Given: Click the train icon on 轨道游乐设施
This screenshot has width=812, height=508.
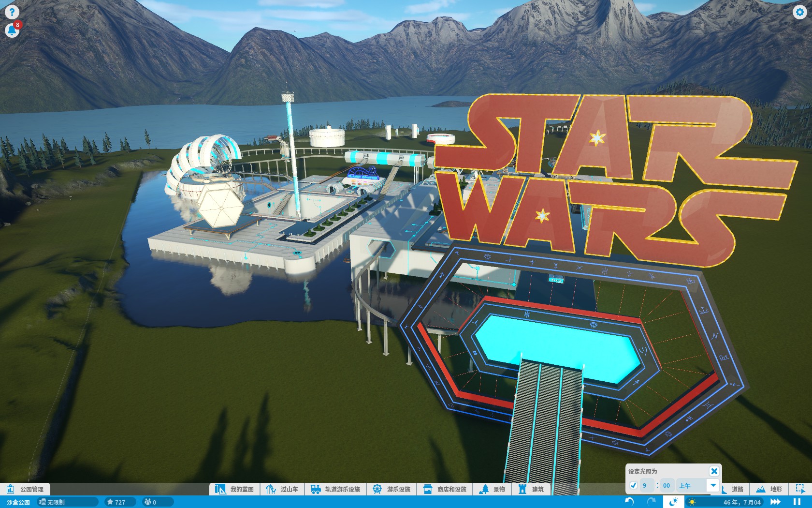Looking at the screenshot, I should (316, 489).
